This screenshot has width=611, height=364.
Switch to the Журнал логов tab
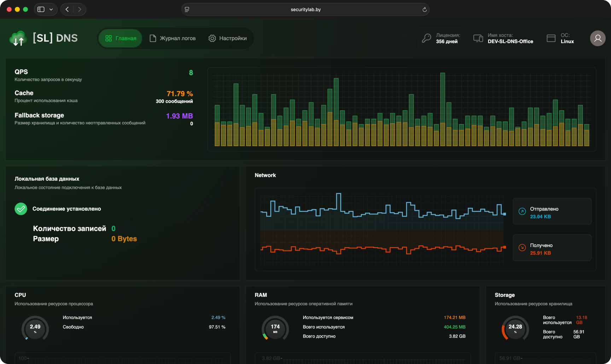coord(173,38)
